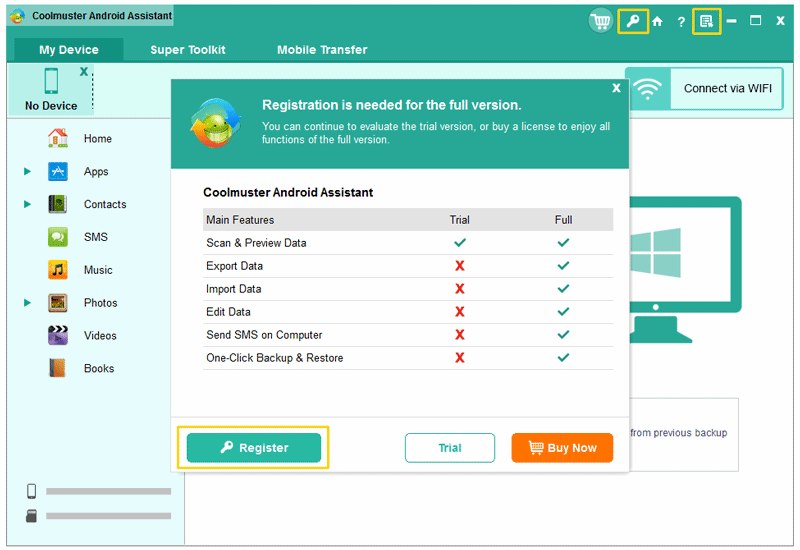
Task: Open the help question mark icon
Action: [x=681, y=21]
